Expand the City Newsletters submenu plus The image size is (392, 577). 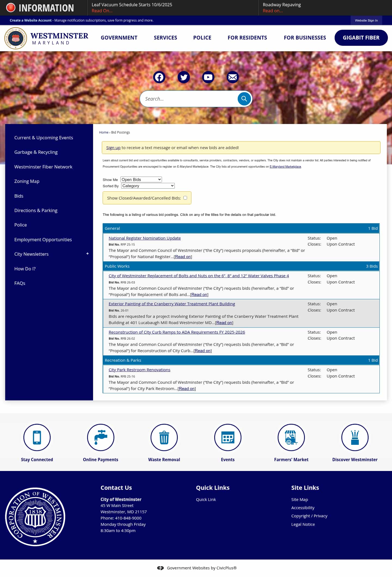point(87,254)
